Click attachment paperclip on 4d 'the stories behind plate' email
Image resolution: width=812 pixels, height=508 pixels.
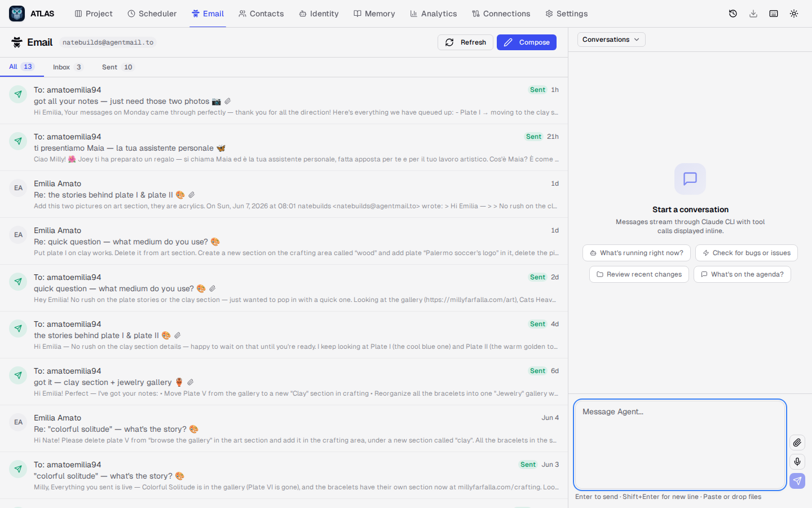tap(178, 336)
